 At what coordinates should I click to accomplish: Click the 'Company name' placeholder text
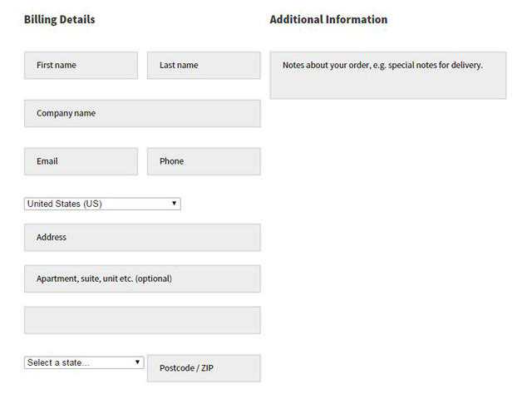[66, 114]
